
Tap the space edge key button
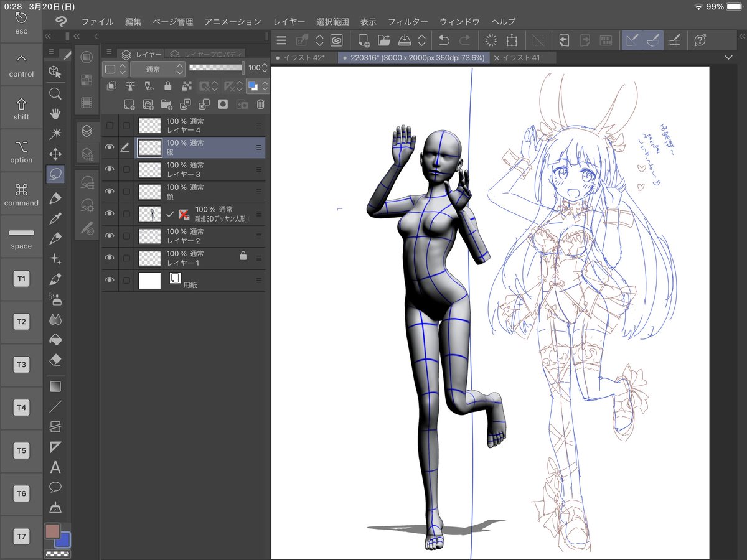click(x=21, y=236)
